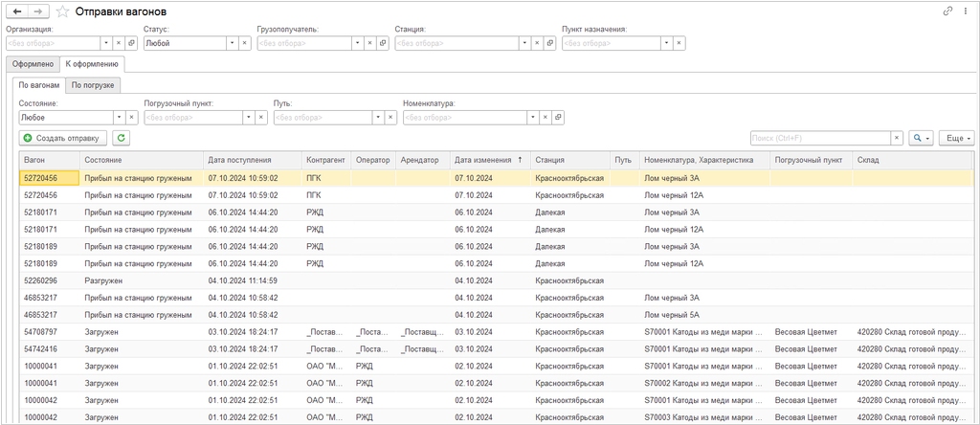Clear the Статус filter with the x
The width and height of the screenshot is (980, 425).
point(245,43)
